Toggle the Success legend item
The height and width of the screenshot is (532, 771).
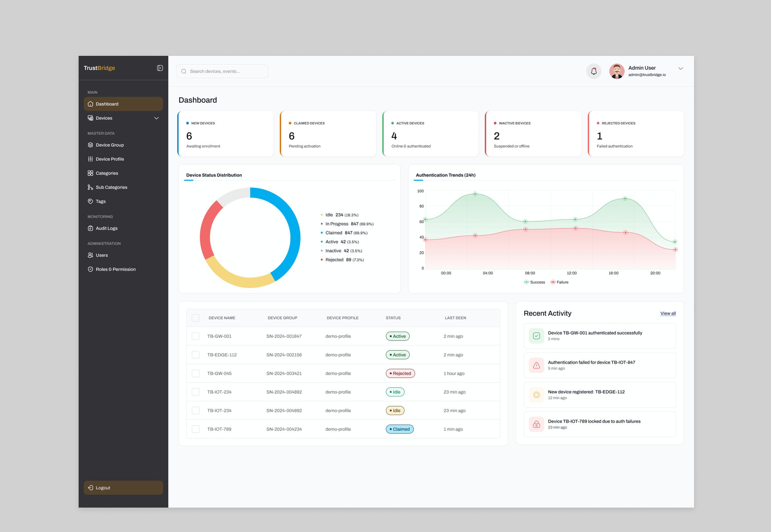click(534, 282)
